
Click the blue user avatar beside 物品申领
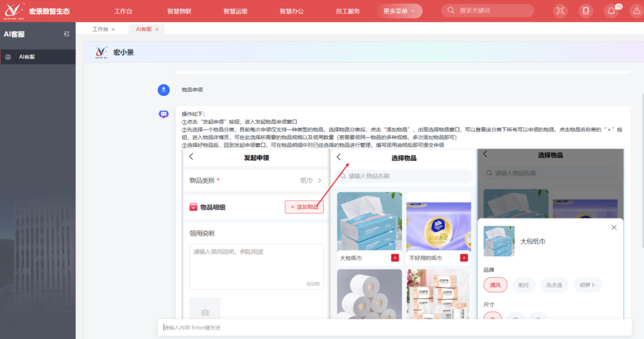point(164,90)
